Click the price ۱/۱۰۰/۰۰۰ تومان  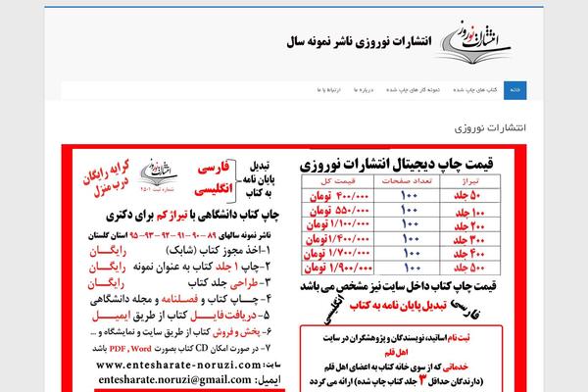click(x=338, y=224)
